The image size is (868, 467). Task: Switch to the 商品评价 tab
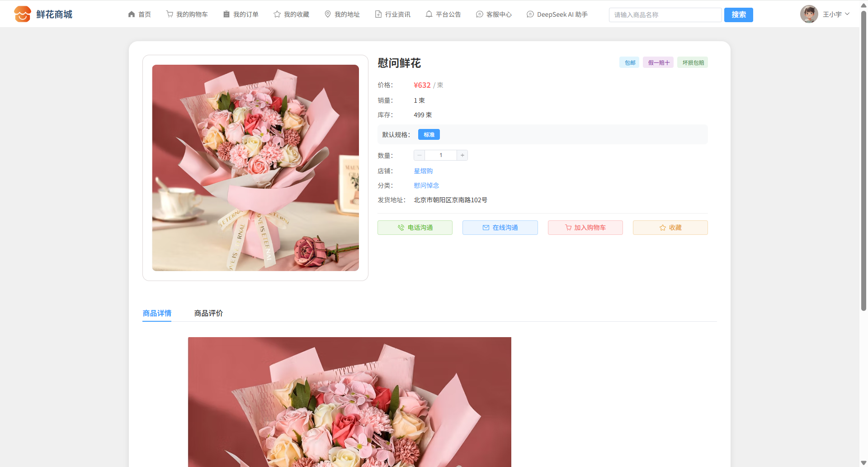[208, 313]
